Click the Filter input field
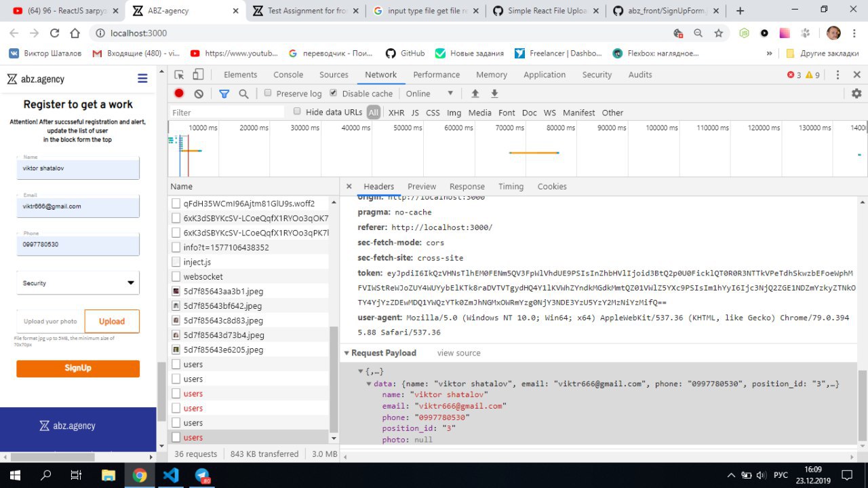 point(227,113)
